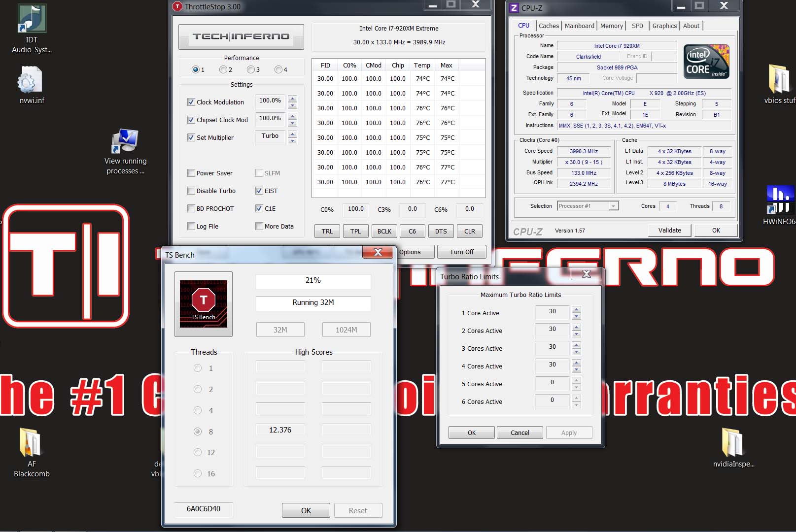Increase 3 Cores Active turbo ratio

[576, 345]
